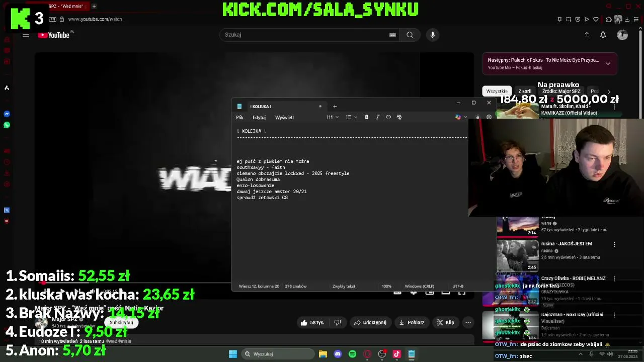Expand the 'Następny' YouTube Mix panel
This screenshot has width=644, height=362.
tap(608, 64)
